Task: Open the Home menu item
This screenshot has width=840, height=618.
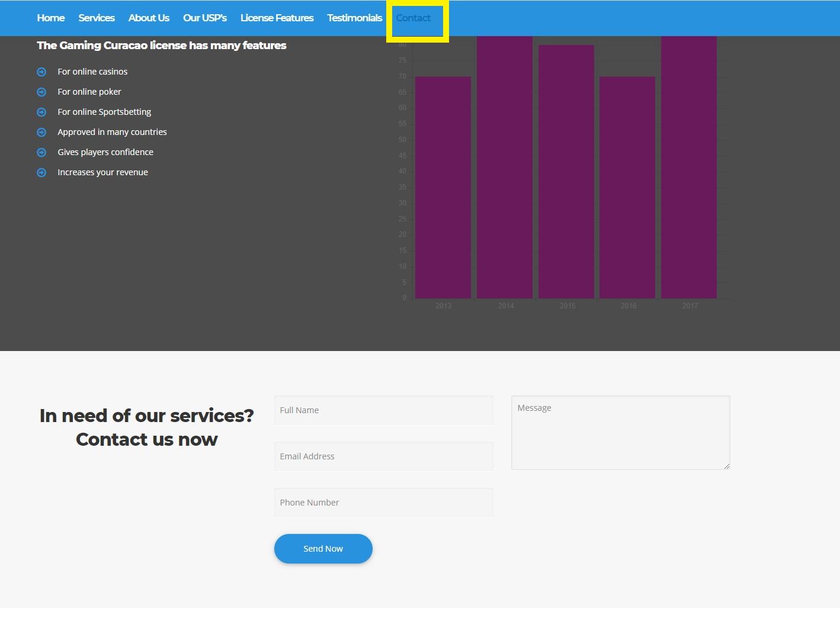Action: point(51,18)
